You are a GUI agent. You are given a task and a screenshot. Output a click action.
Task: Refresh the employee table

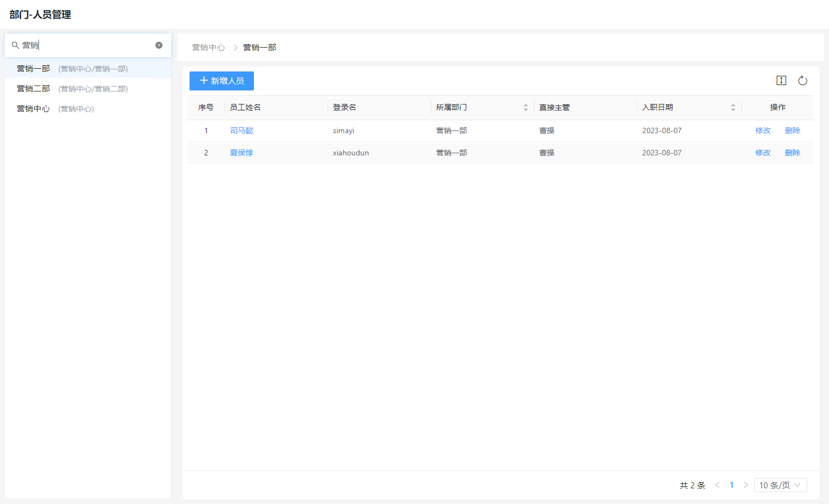[x=802, y=81]
